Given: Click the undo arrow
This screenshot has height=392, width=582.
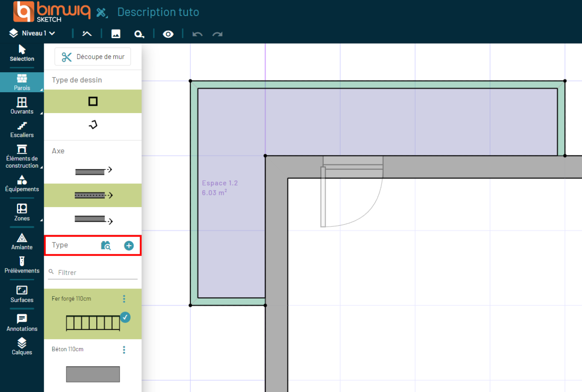Looking at the screenshot, I should point(197,34).
